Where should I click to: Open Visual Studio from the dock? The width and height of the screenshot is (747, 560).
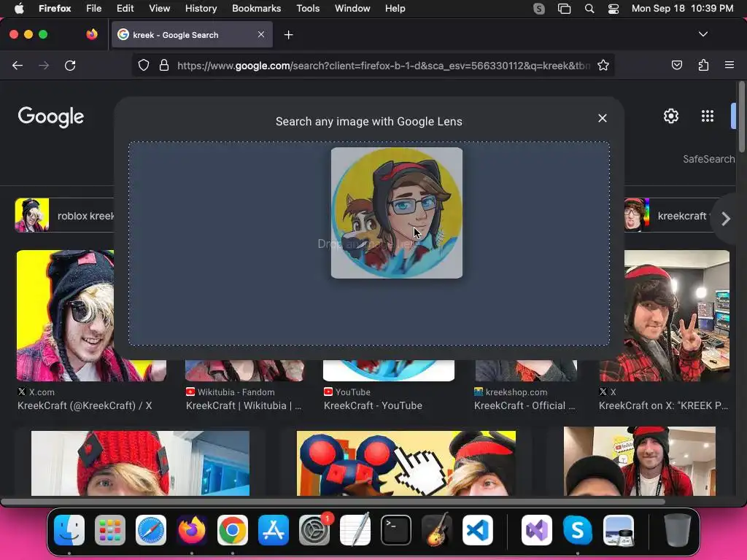(536, 530)
